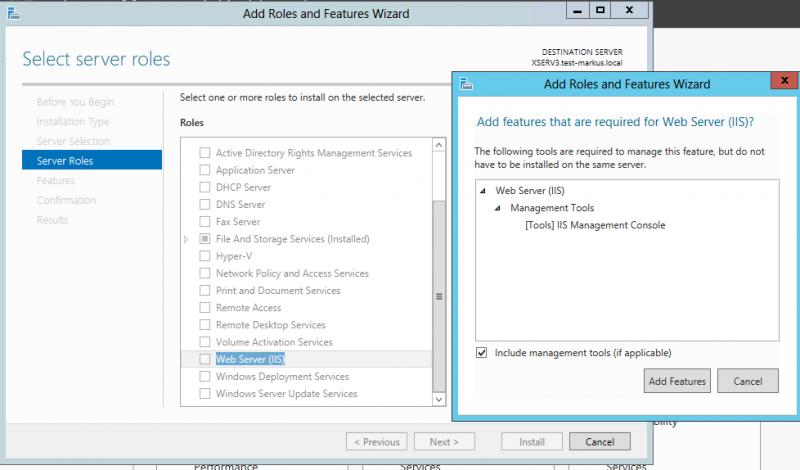800x470 pixels.
Task: Collapse the Web Server (IIS) tree node
Action: [485, 190]
